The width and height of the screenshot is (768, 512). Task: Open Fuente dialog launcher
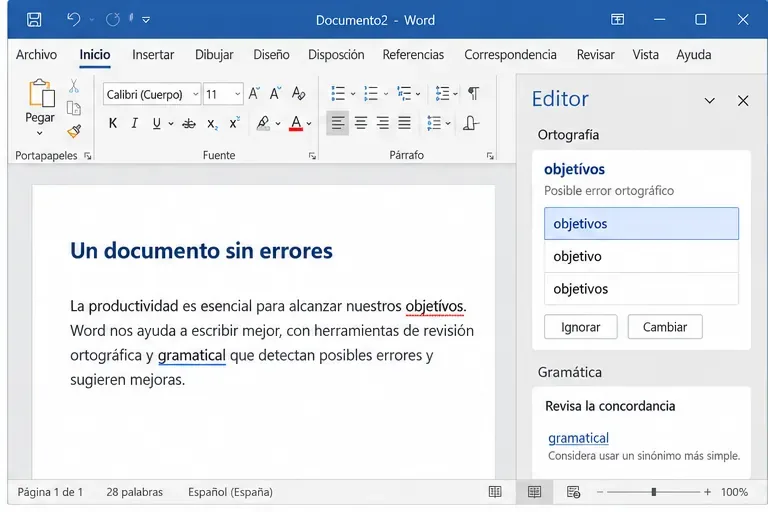(x=312, y=156)
